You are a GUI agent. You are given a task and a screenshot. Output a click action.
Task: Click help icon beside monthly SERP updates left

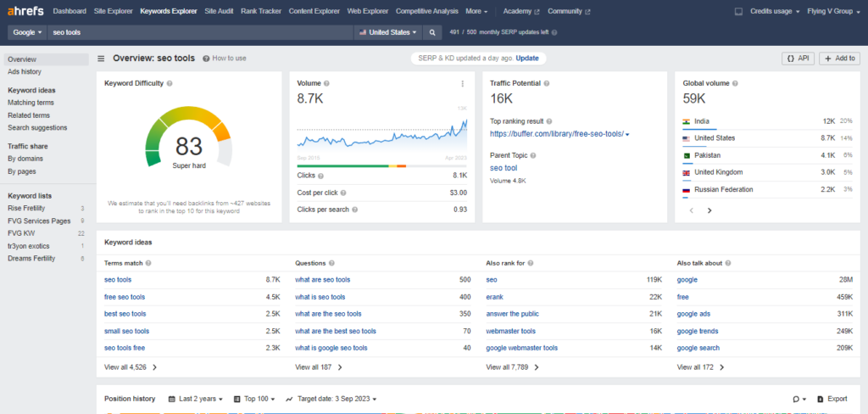click(554, 32)
